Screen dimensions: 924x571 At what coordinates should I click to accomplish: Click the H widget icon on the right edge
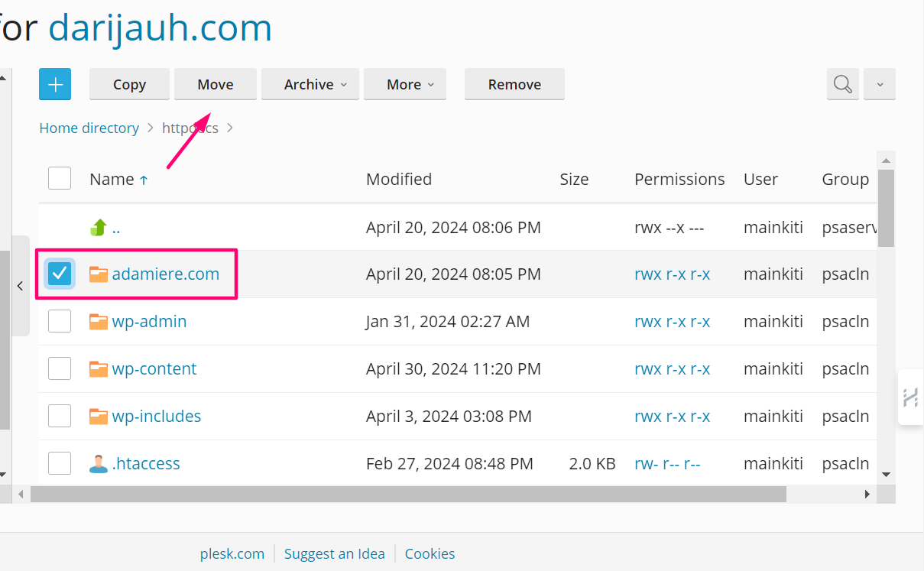910,397
